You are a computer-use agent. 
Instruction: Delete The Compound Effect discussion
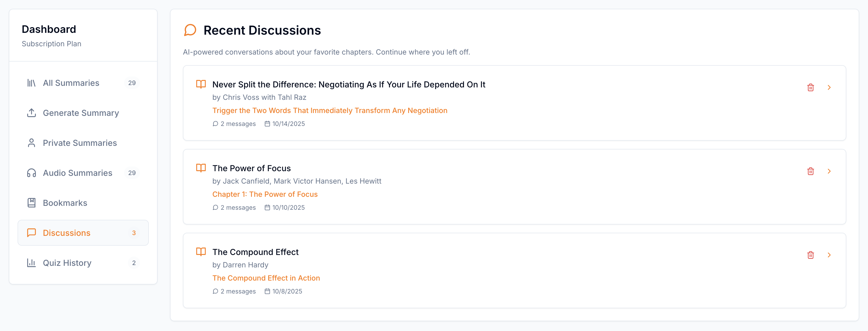(x=810, y=255)
